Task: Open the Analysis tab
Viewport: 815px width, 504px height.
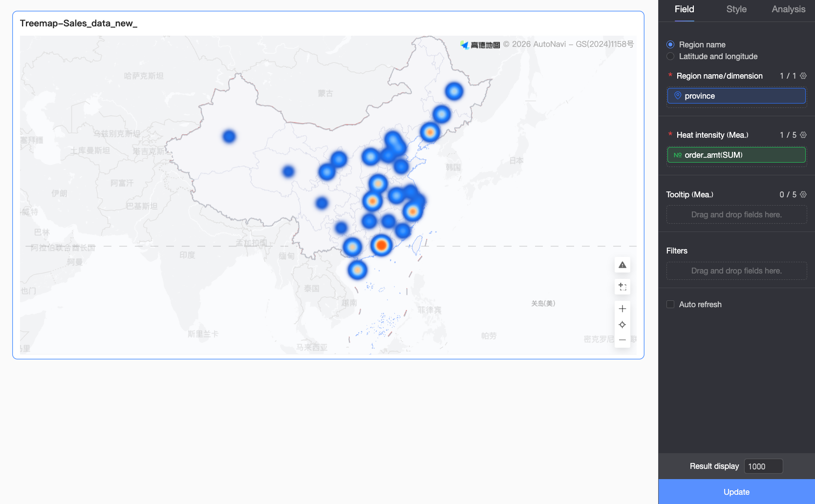Action: pyautogui.click(x=788, y=9)
